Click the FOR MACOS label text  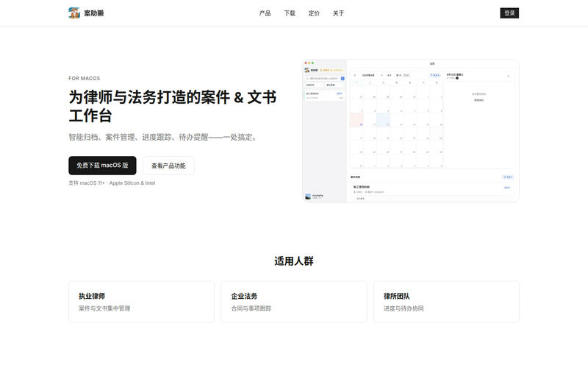pyautogui.click(x=85, y=79)
